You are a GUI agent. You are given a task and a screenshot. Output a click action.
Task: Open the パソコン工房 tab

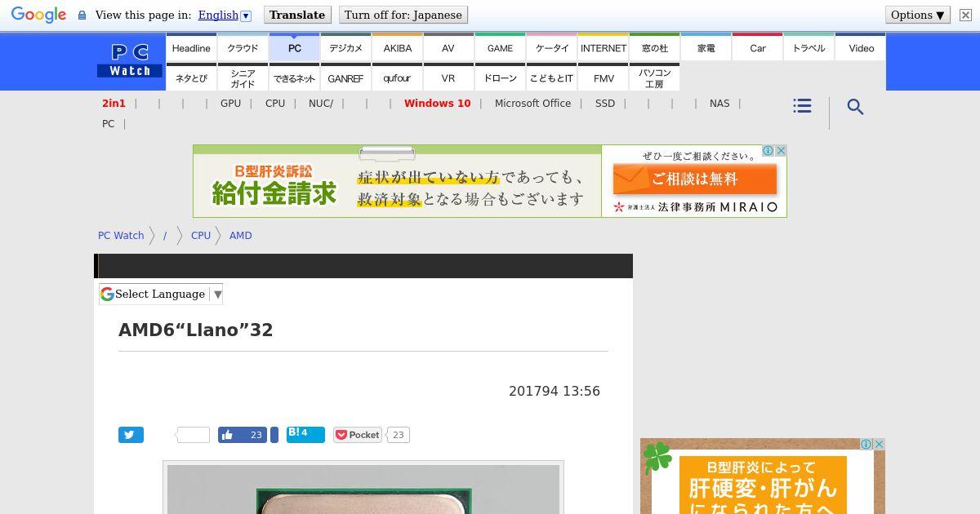click(655, 78)
